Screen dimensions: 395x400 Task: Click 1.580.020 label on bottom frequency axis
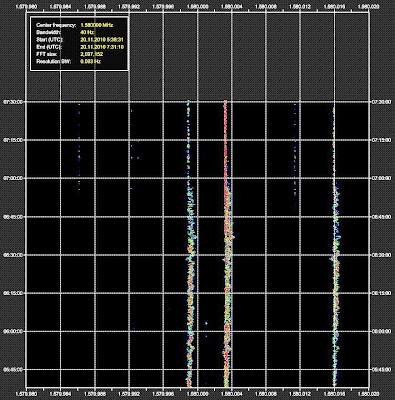pyautogui.click(x=368, y=393)
